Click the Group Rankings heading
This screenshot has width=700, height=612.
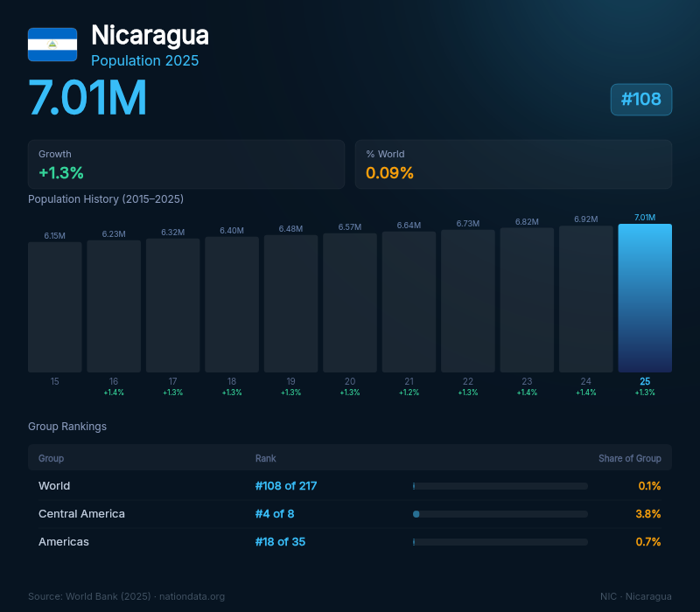tap(67, 427)
